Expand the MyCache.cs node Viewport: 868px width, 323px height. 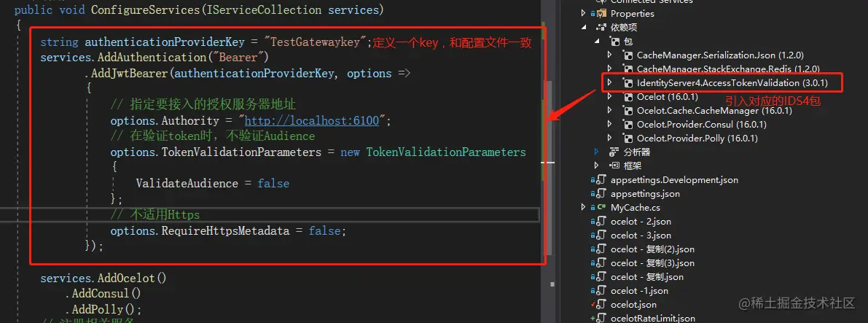583,207
